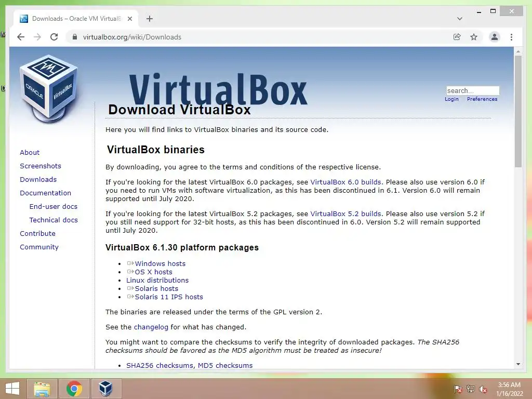Viewport: 532px width, 399px height.
Task: Click the vertical scrollbar thumb
Action: click(518, 111)
